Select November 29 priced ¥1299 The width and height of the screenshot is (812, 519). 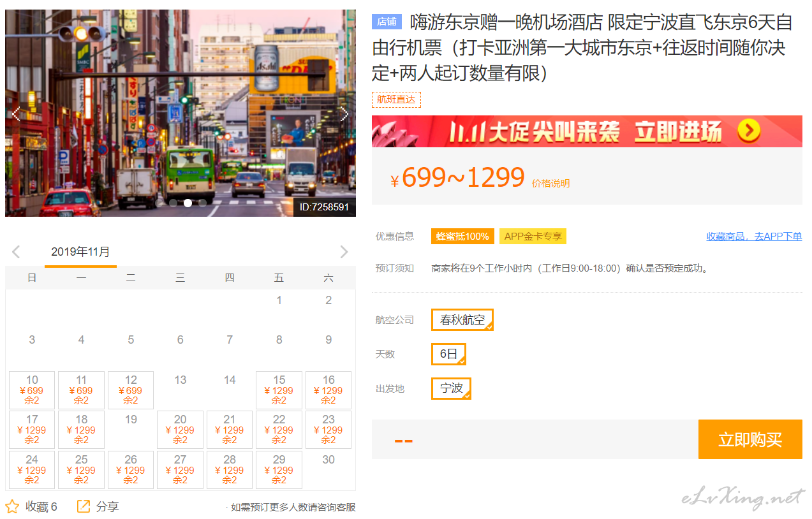point(279,470)
